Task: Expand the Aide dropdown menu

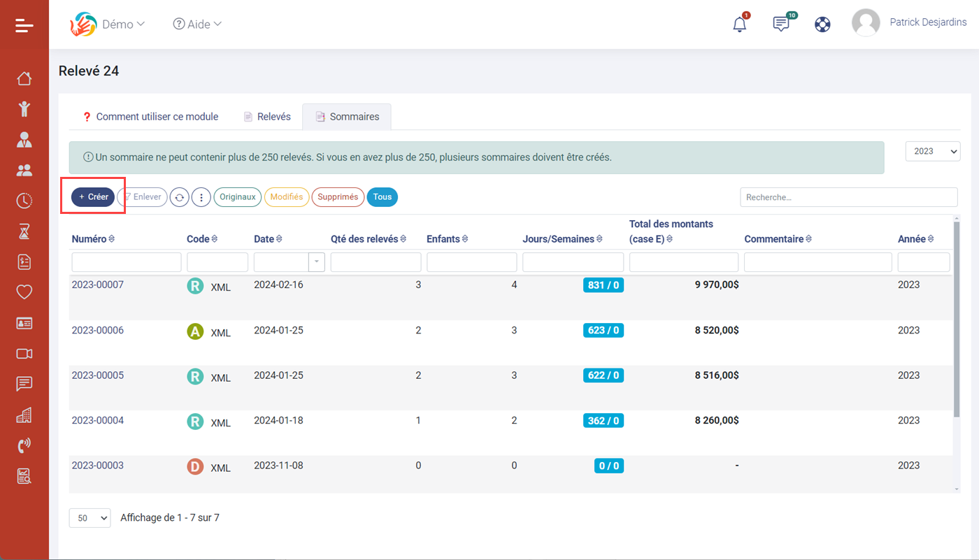Action: [x=197, y=24]
